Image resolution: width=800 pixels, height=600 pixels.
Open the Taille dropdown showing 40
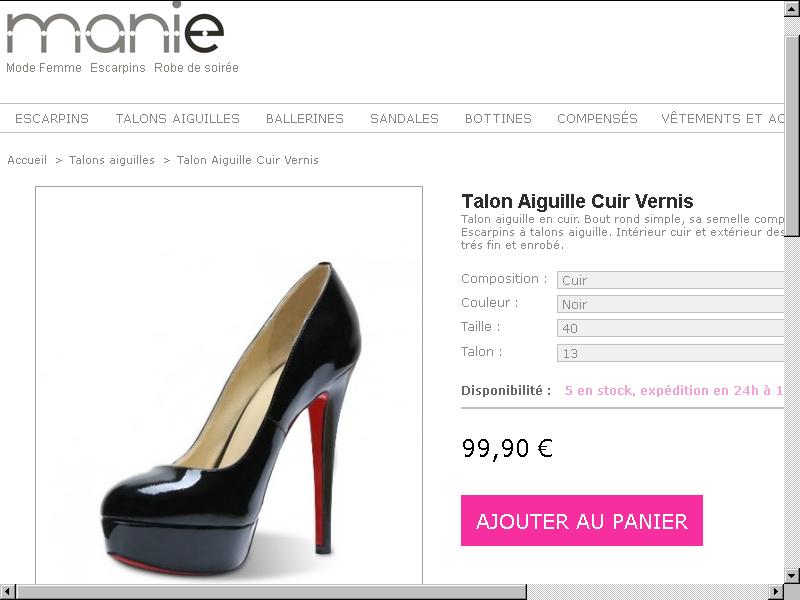click(x=670, y=328)
